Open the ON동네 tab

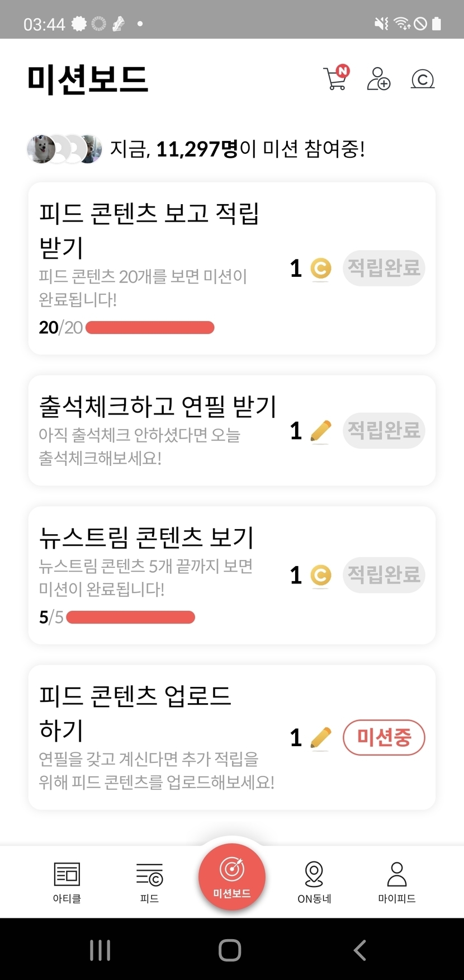314,882
